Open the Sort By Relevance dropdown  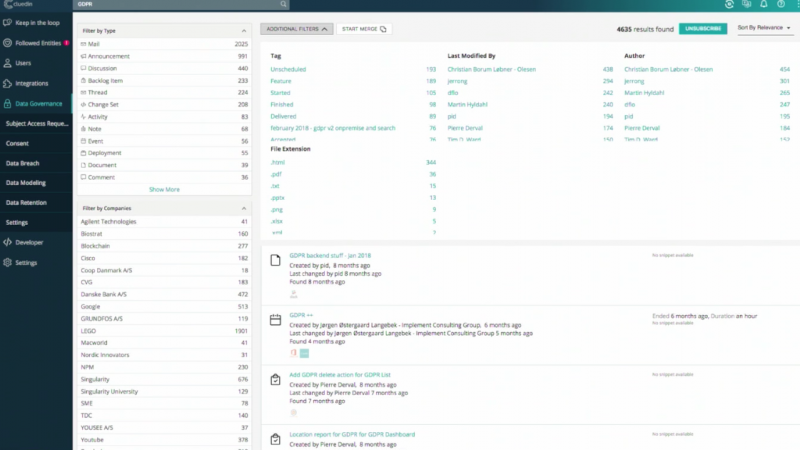(763, 28)
